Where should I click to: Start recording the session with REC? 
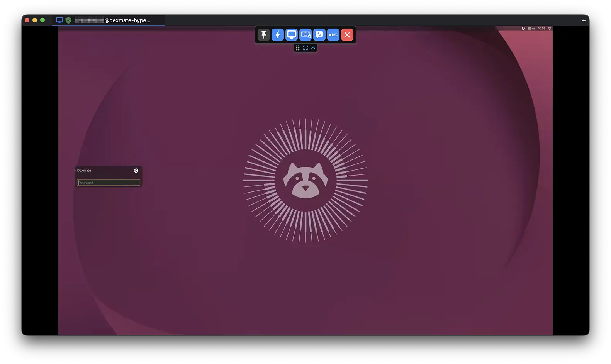coord(333,35)
